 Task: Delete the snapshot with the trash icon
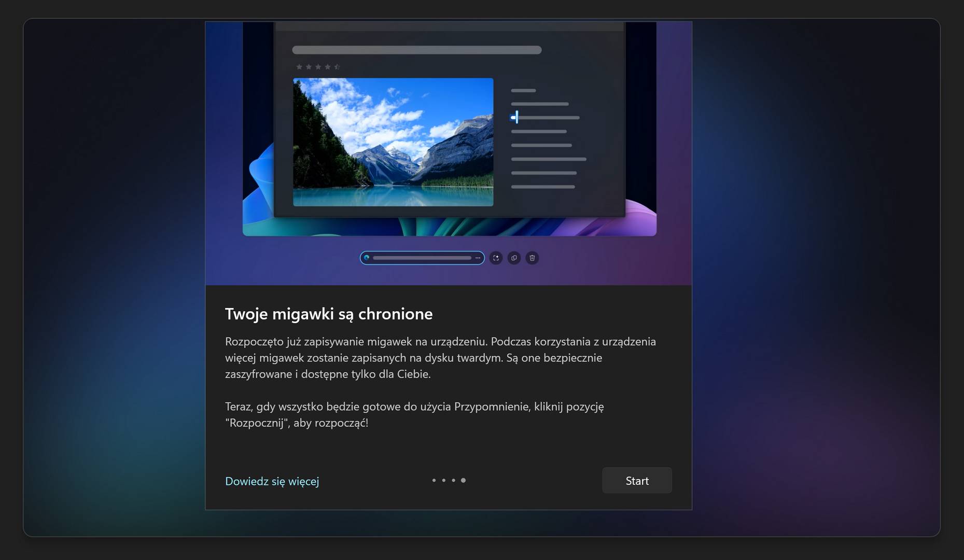(532, 258)
